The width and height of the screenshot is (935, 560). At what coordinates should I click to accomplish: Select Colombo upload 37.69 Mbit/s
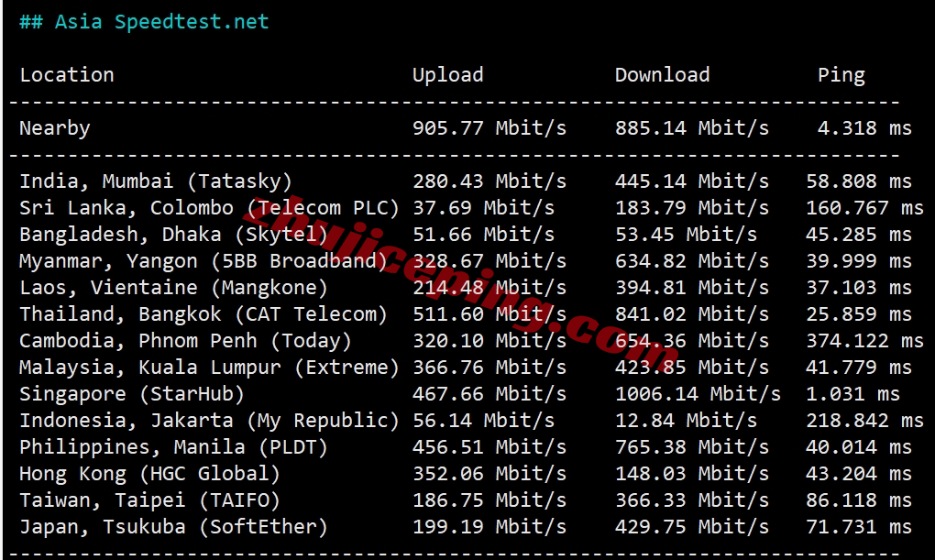pos(484,208)
